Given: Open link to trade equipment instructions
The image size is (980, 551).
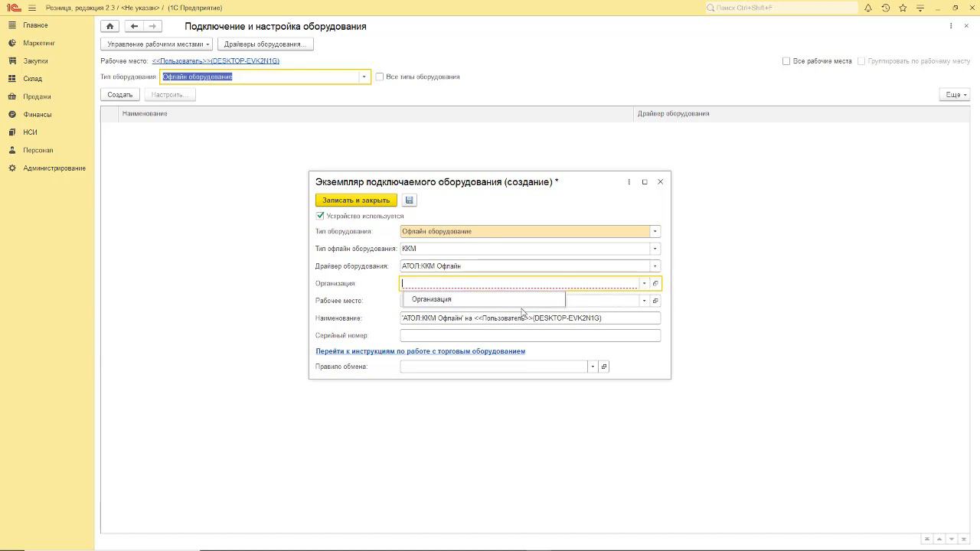Looking at the screenshot, I should (x=420, y=351).
